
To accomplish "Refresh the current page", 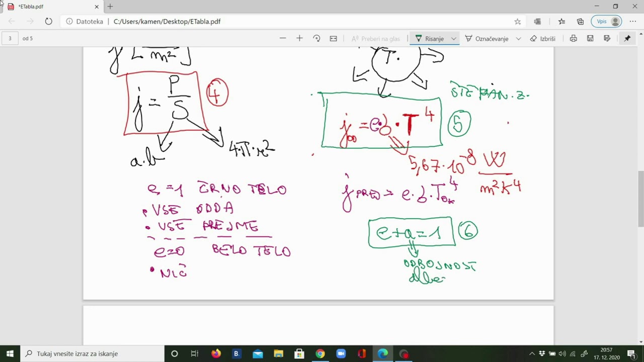I will coord(48,21).
